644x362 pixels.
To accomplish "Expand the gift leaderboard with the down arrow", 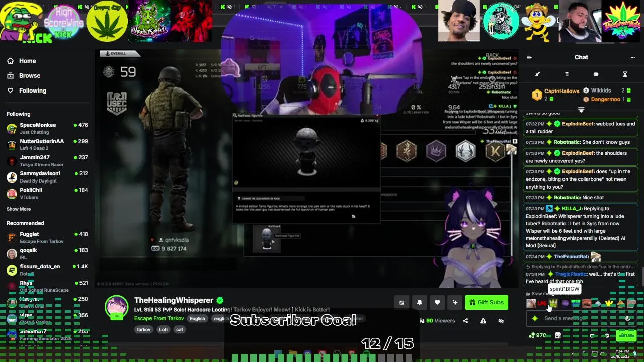I will [x=581, y=109].
